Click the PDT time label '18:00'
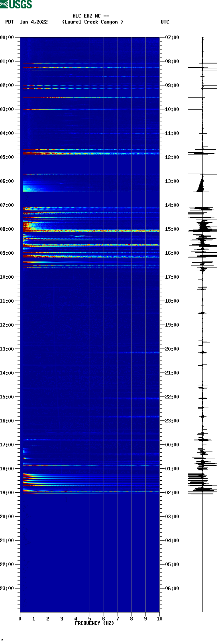The height and width of the screenshot is (644, 220). 7,469
